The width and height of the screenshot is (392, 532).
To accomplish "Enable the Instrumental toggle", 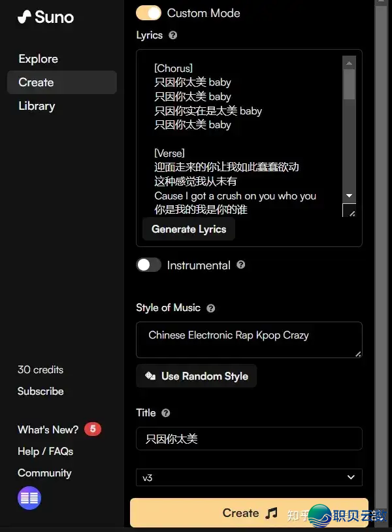I will point(148,265).
